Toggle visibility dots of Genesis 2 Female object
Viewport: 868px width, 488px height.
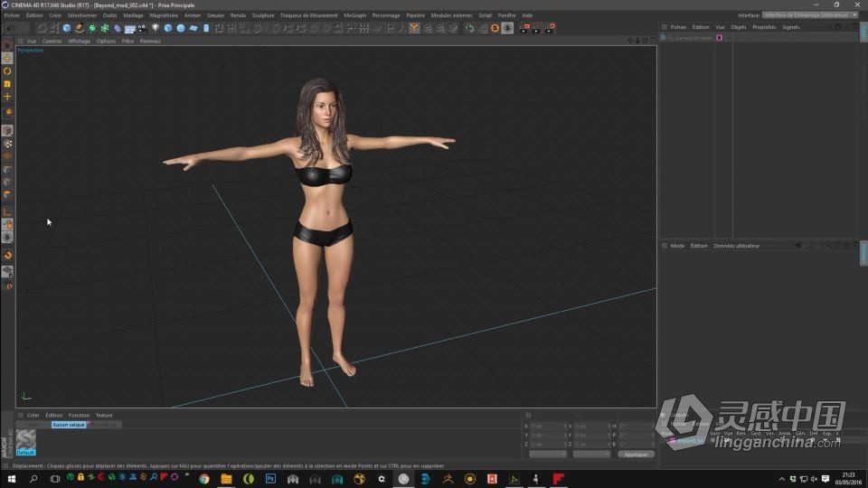[726, 38]
